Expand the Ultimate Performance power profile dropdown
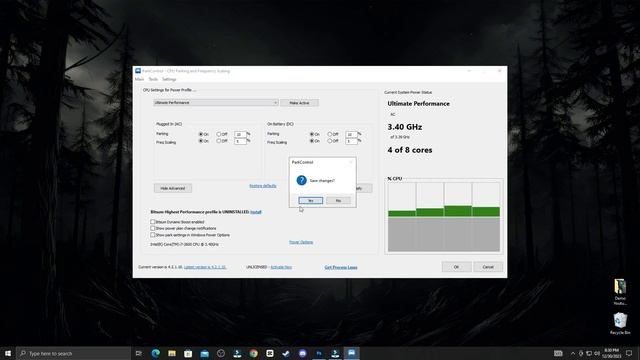 click(x=216, y=102)
